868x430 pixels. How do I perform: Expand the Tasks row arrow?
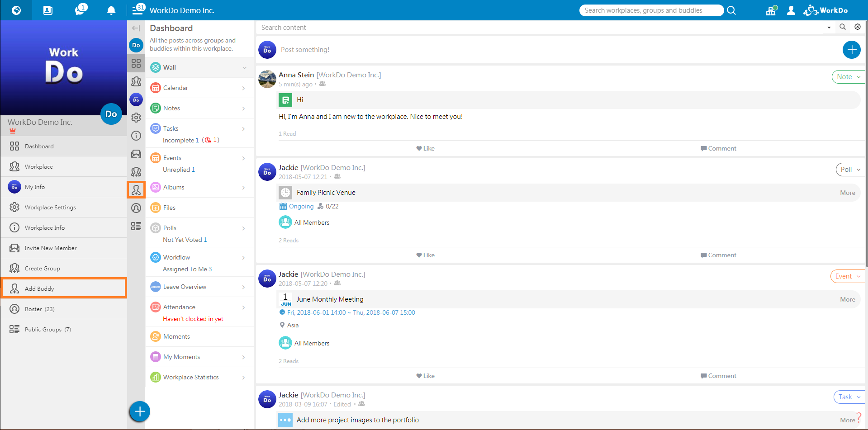244,129
